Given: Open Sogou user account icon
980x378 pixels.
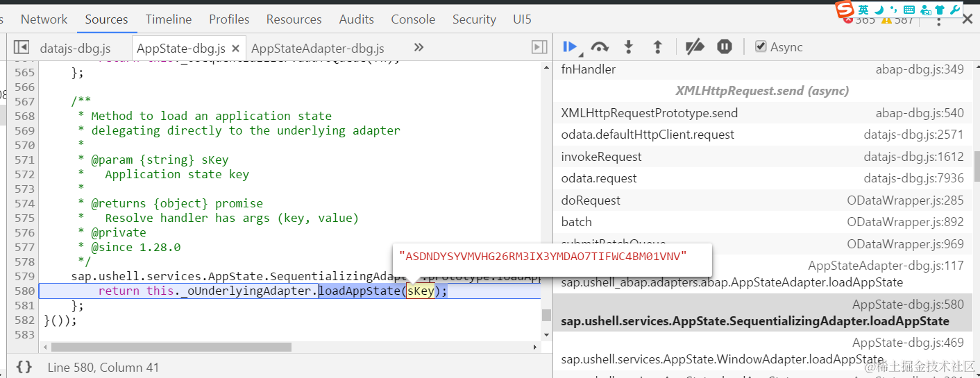Looking at the screenshot, I should (x=924, y=10).
